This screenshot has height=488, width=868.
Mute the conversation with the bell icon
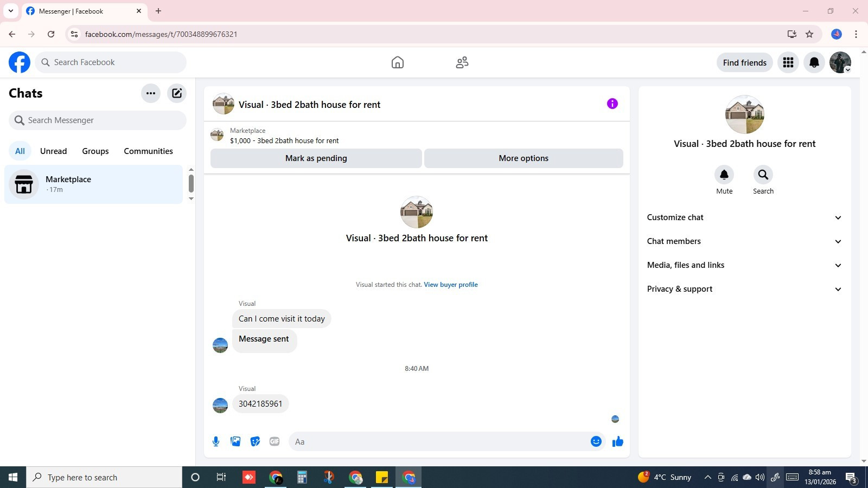724,175
